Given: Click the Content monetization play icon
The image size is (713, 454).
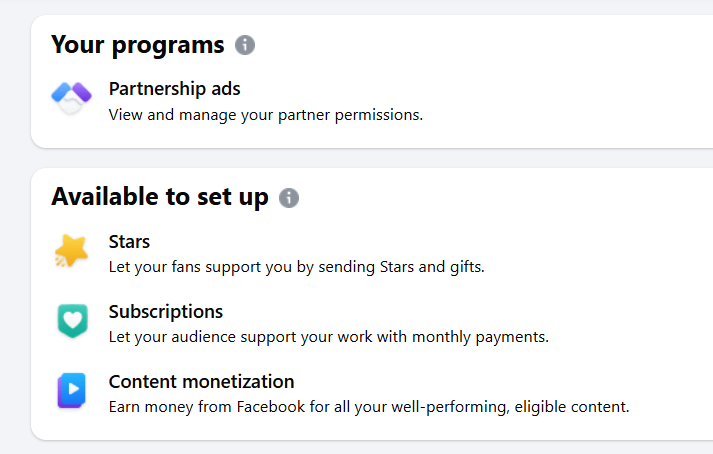Looking at the screenshot, I should click(x=71, y=391).
